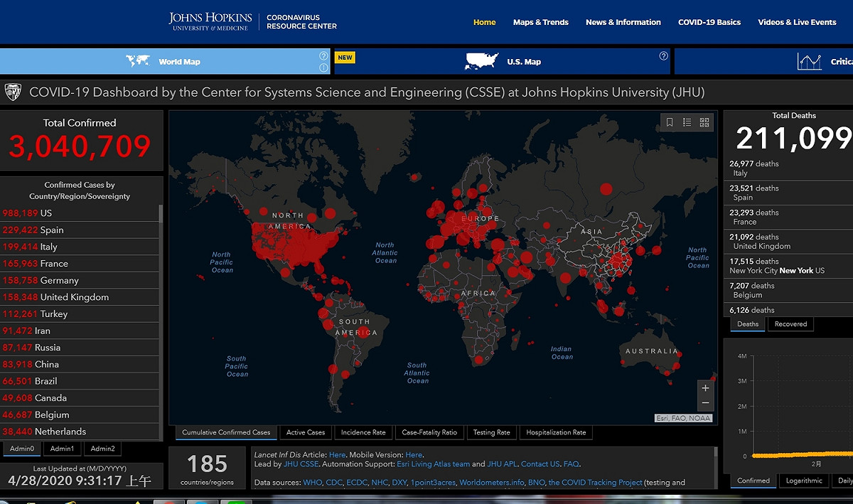Switch to the World Map tab
Image resolution: width=853 pixels, height=504 pixels.
pyautogui.click(x=166, y=61)
